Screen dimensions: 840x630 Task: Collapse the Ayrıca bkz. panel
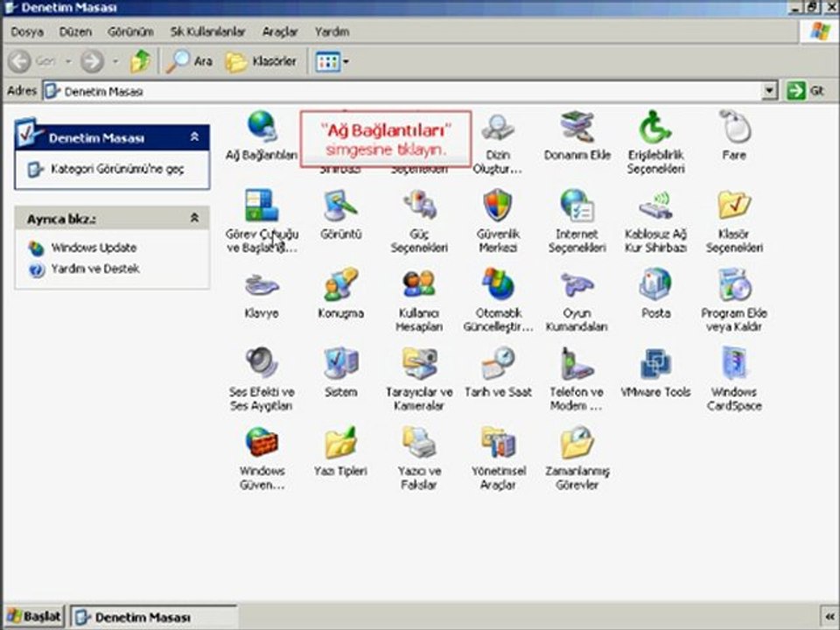pos(194,218)
